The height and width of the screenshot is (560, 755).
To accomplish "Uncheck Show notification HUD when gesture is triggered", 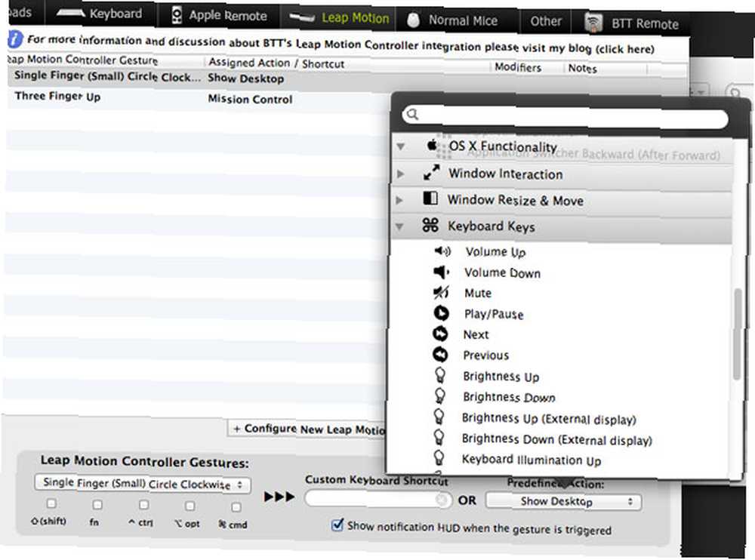I will pos(337,525).
